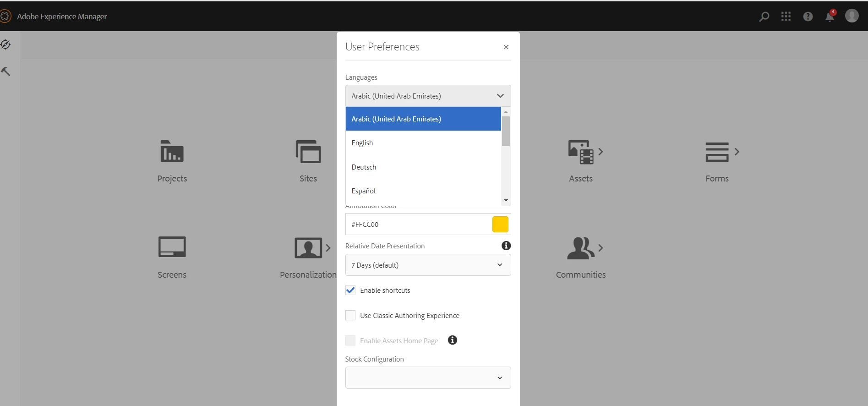The image size is (868, 406).
Task: Click the Adobe Experience Manager title text
Action: [x=62, y=16]
